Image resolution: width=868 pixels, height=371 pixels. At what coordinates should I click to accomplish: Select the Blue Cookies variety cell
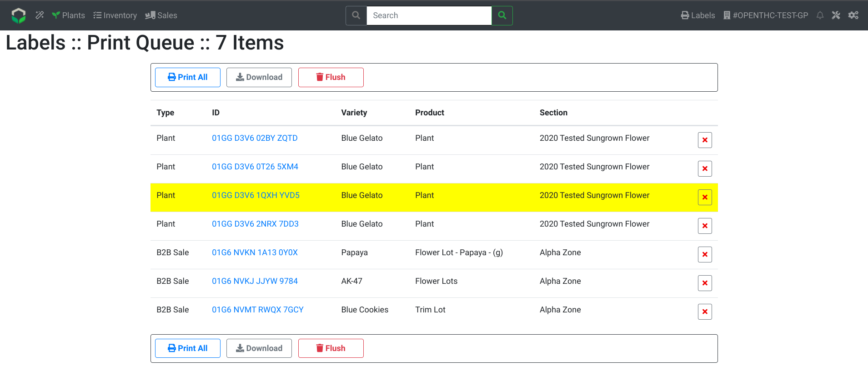point(365,310)
